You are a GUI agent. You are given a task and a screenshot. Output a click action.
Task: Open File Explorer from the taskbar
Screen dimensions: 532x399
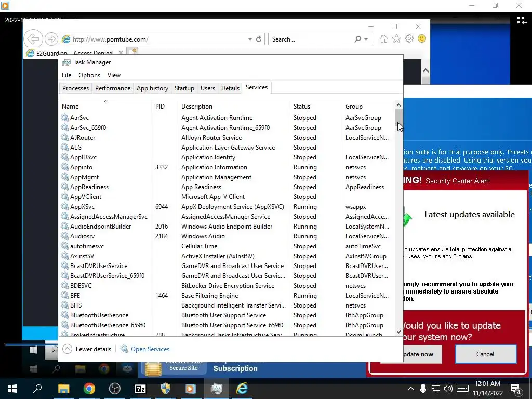tap(63, 389)
